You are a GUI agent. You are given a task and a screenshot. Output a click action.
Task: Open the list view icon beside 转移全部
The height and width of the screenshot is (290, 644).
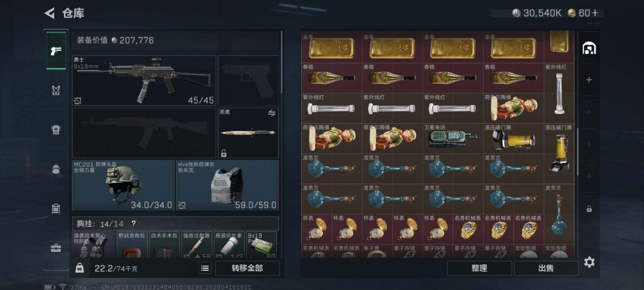[205, 268]
